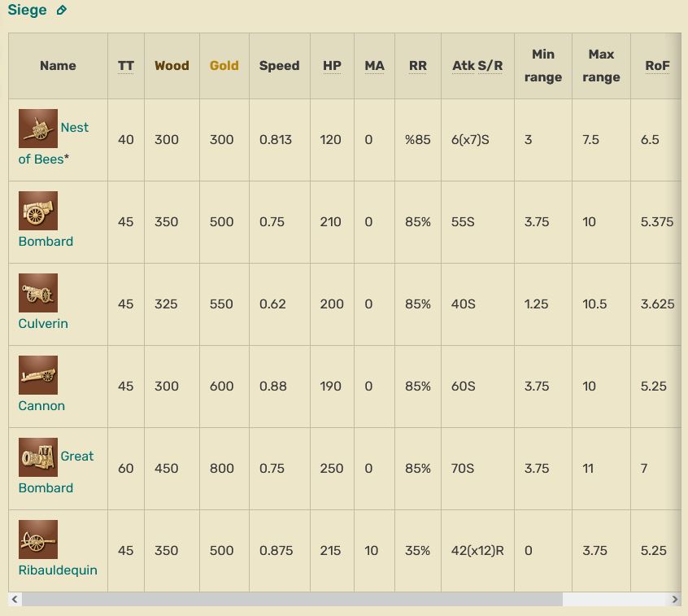
Task: Click the RR column header abbreviation
Action: (x=418, y=65)
